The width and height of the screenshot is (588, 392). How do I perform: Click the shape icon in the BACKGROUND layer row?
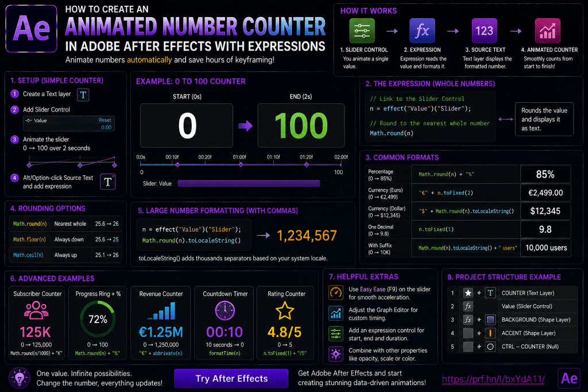click(490, 320)
